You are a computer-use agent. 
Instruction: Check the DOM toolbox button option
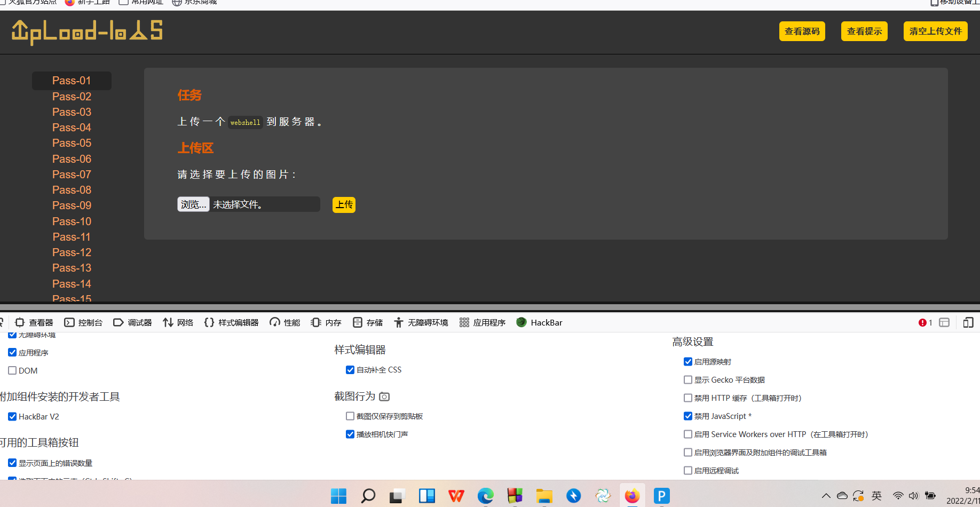[12, 370]
